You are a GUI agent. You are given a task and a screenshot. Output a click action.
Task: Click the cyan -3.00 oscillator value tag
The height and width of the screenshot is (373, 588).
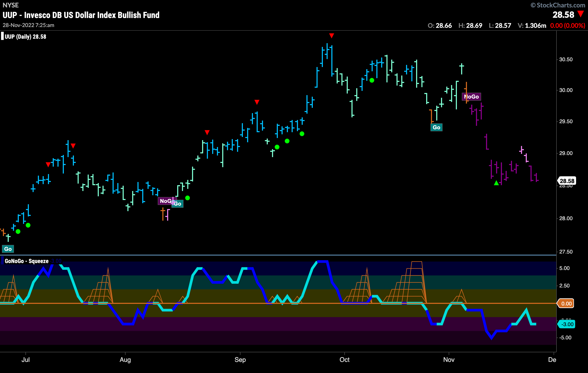tap(567, 324)
